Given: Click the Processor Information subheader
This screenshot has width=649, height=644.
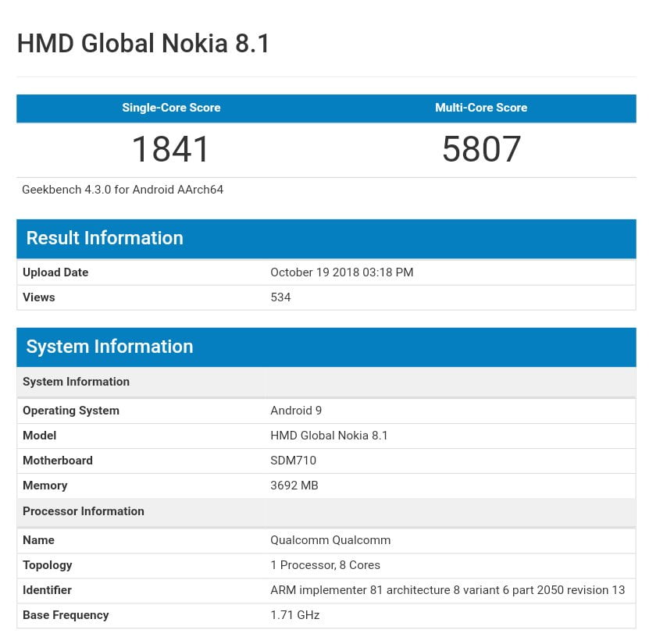Looking at the screenshot, I should (x=326, y=511).
